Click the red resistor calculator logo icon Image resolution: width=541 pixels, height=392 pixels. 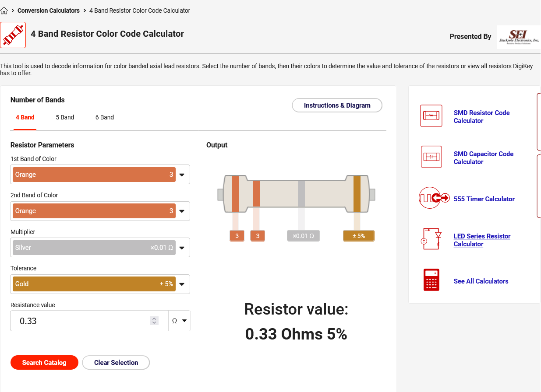pos(13,35)
